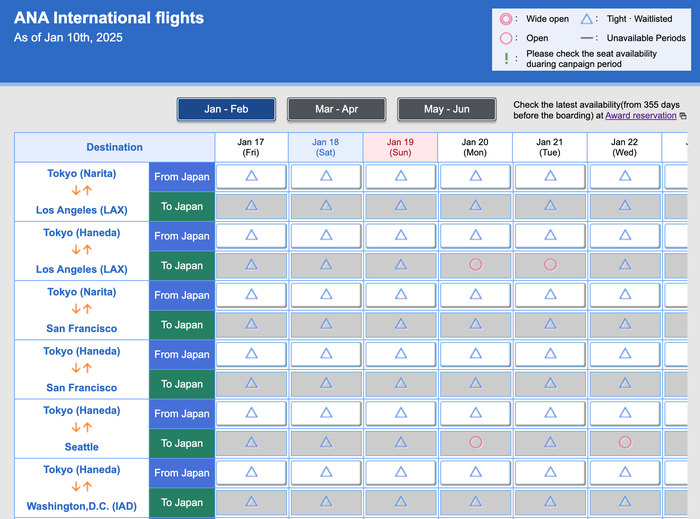Show the May - Jun period tab
700x519 pixels.
point(446,109)
